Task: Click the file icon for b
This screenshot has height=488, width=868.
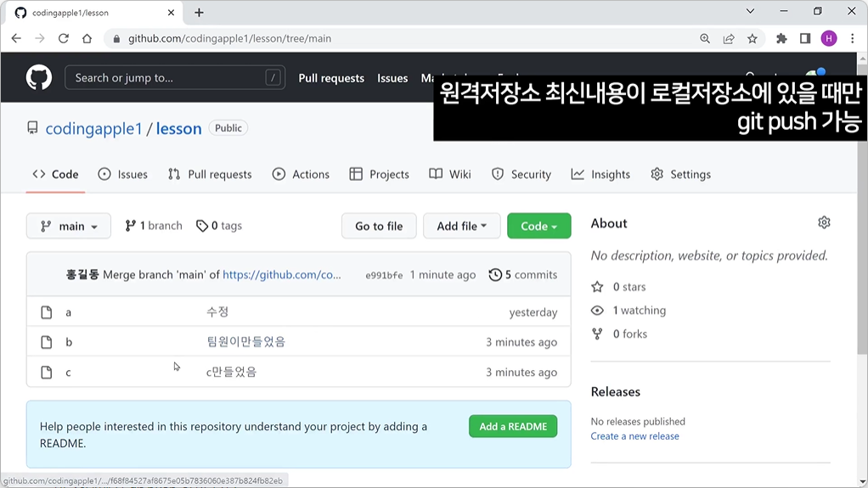Action: click(47, 342)
